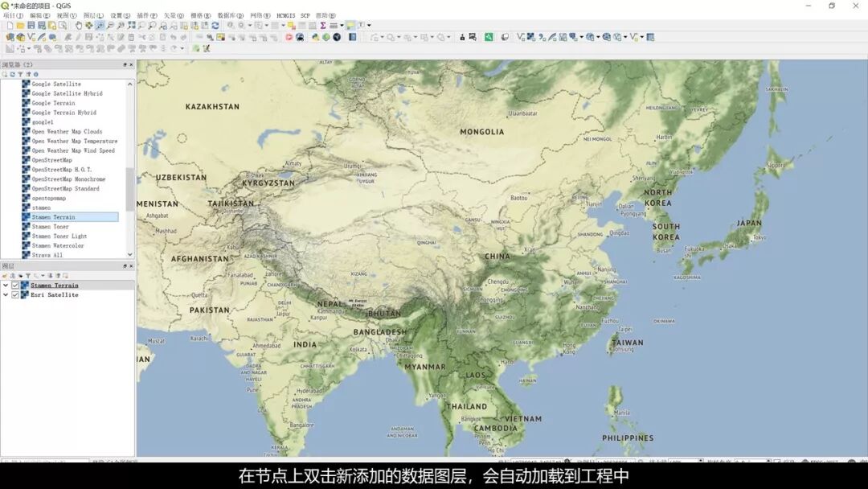Select Open Weather Map Temperature entry
Image resolution: width=868 pixels, height=489 pixels.
click(74, 142)
